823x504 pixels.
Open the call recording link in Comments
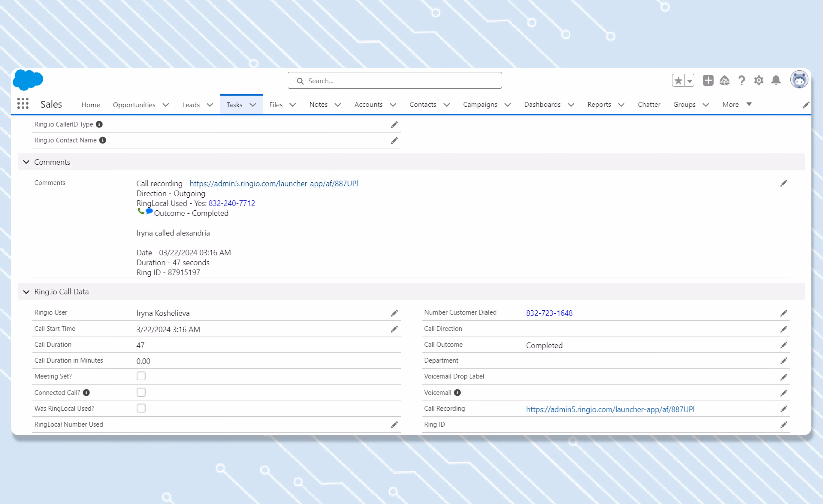pos(273,183)
